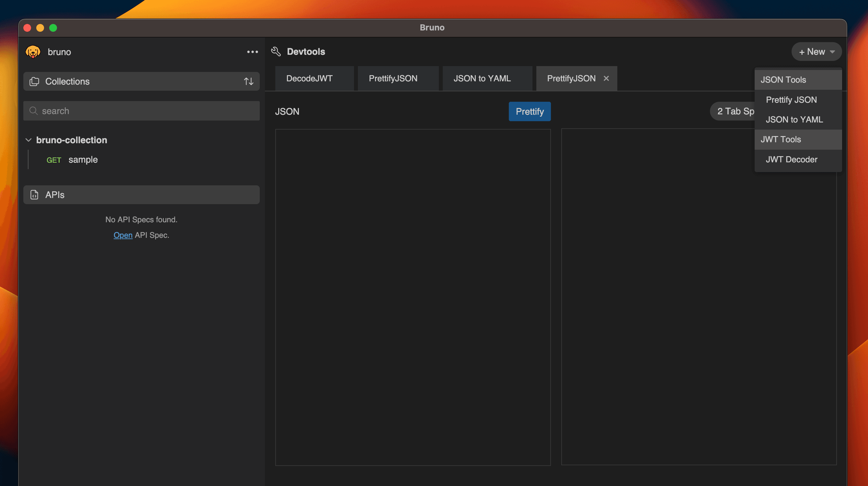The height and width of the screenshot is (486, 868).
Task: Click the Collections stack icon
Action: point(34,81)
